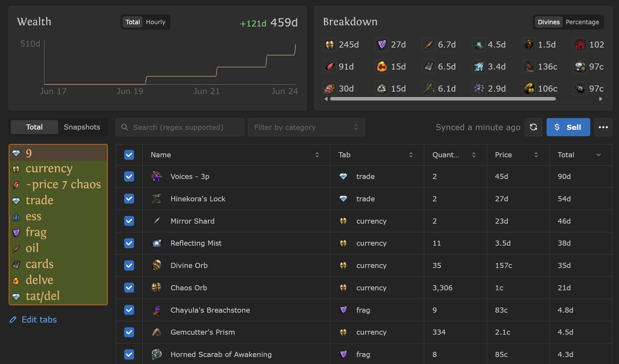Click the Voices - 3p item icon
Screen dimensions: 619x364
click(156, 176)
